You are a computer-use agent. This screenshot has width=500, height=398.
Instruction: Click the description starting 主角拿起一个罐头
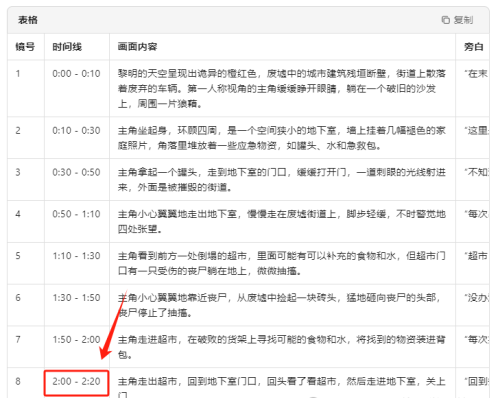pos(282,180)
